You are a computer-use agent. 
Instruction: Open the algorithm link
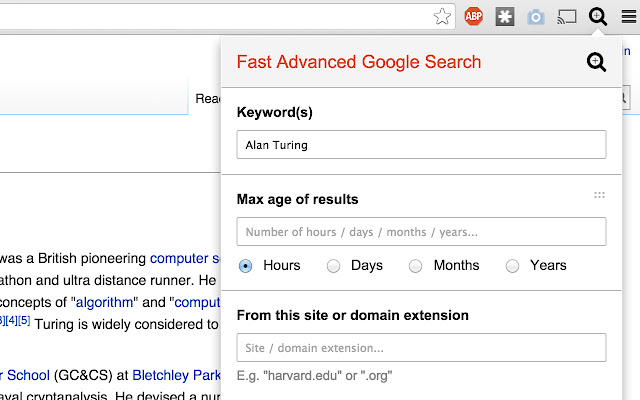[104, 302]
